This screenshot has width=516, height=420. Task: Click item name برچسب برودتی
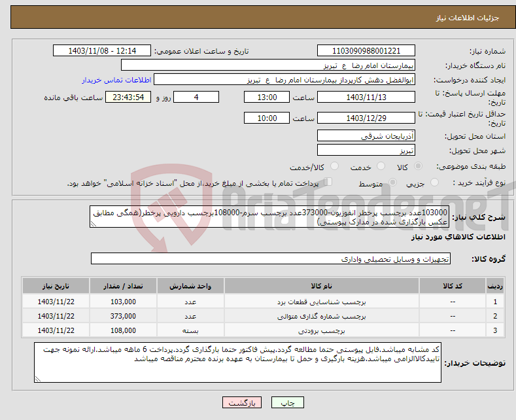(322, 331)
